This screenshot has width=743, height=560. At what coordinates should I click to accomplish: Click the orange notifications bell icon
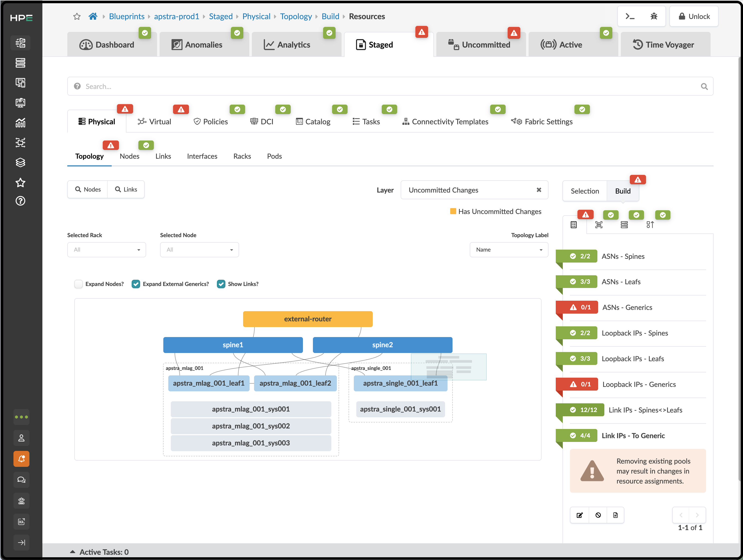tap(21, 459)
